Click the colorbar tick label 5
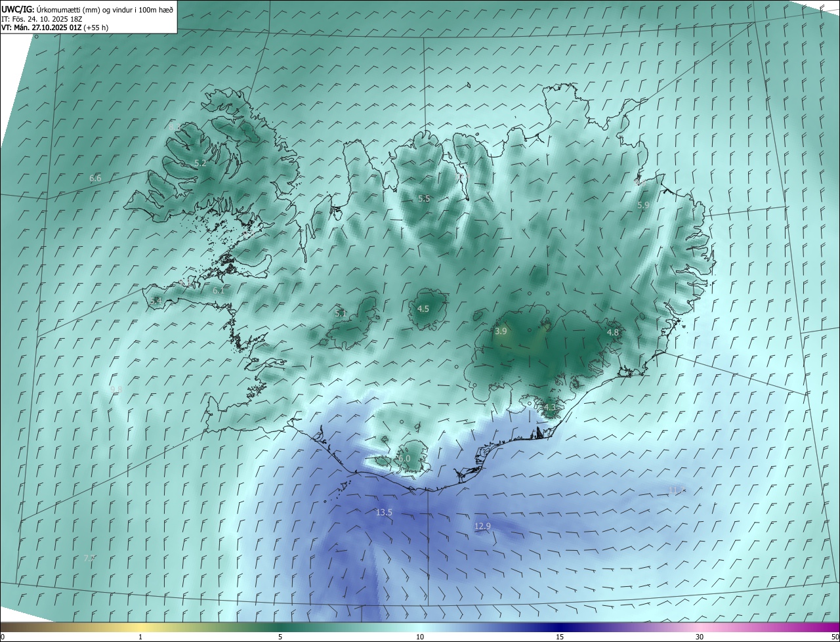Viewport: 840px width, 642px height. pos(280,637)
